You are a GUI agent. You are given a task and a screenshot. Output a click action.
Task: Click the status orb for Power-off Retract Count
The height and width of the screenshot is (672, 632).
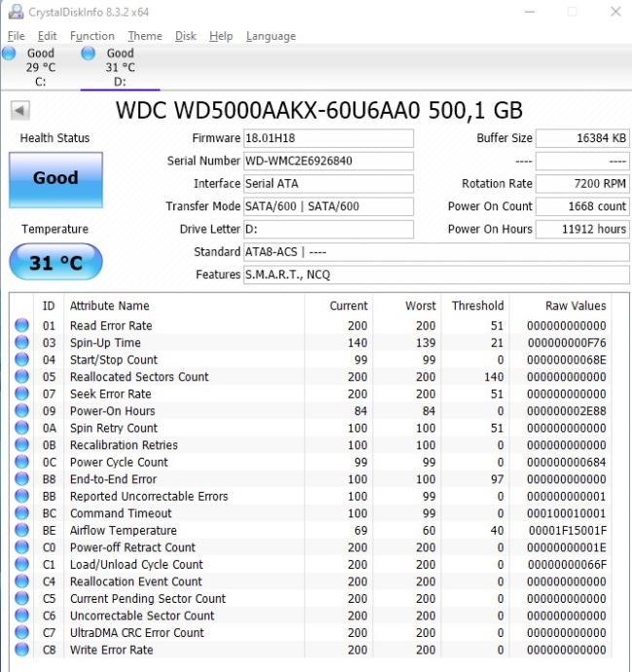21,547
